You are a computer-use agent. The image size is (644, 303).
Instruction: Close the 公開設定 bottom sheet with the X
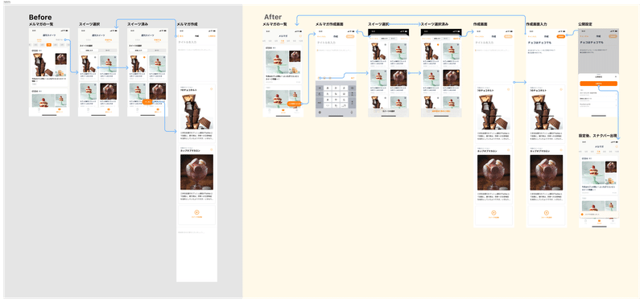(615, 76)
